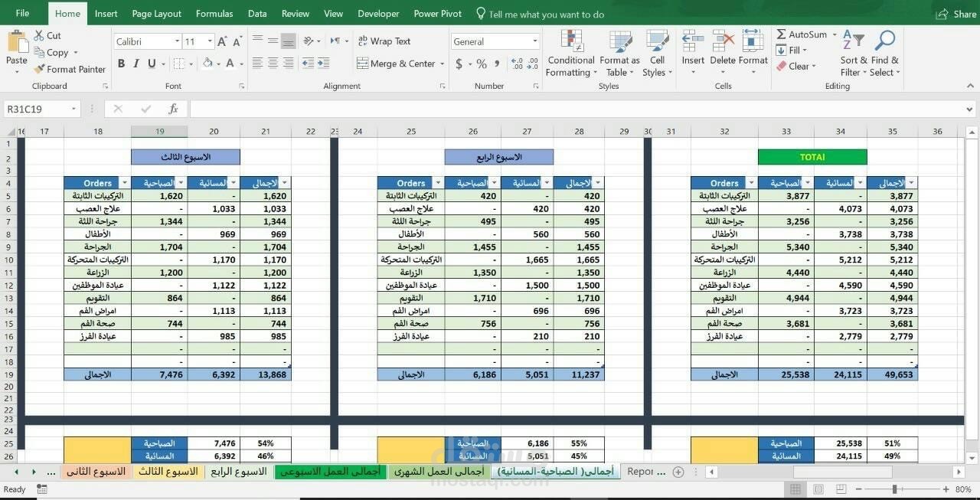Toggle italic formatting
980x500 pixels.
click(136, 64)
